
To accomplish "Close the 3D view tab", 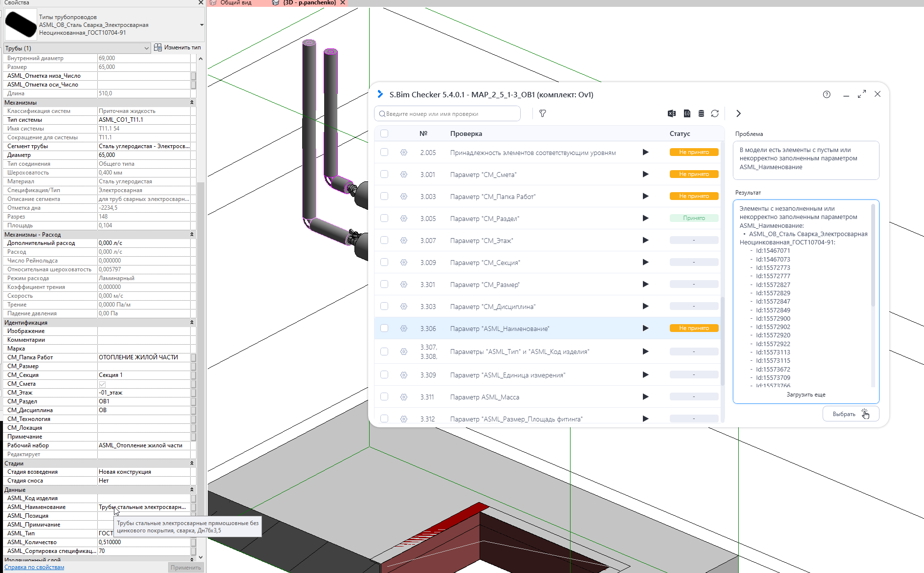I will coord(343,3).
